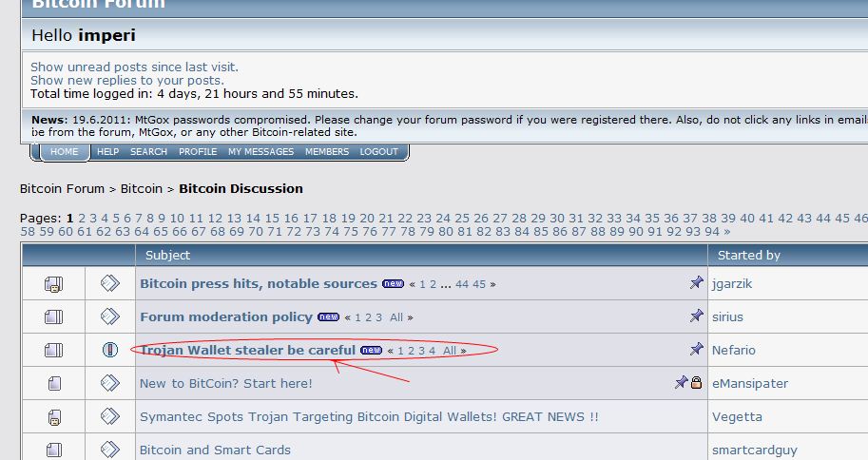Image resolution: width=868 pixels, height=460 pixels.
Task: Sort topics by Subject column header
Action: pos(167,256)
